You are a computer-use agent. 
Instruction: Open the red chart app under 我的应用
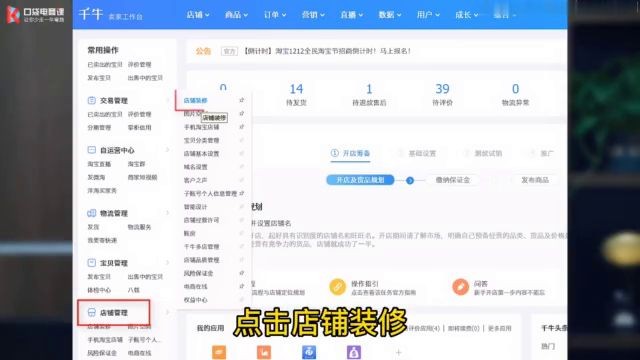pos(264,352)
